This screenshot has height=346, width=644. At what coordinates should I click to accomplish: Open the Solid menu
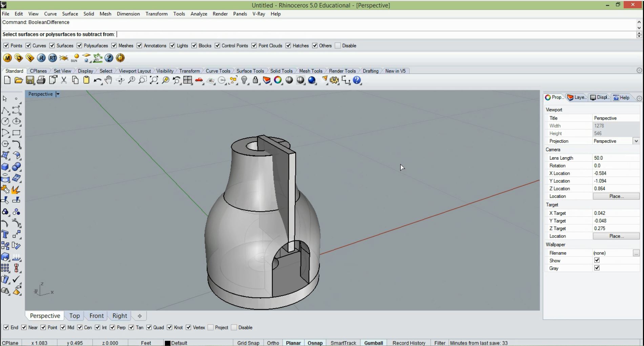[x=88, y=14]
